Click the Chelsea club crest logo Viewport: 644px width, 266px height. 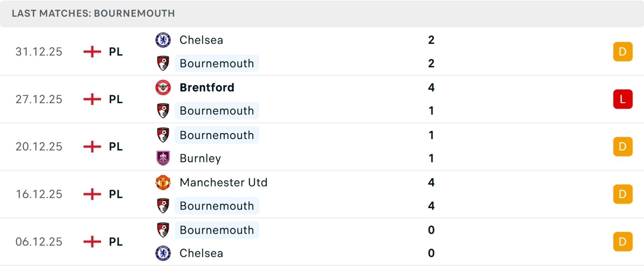point(163,40)
